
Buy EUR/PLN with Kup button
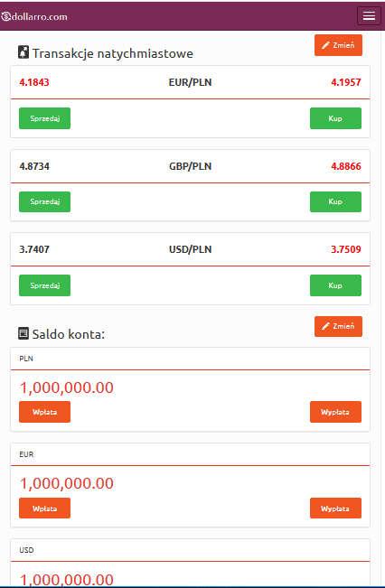tap(335, 118)
